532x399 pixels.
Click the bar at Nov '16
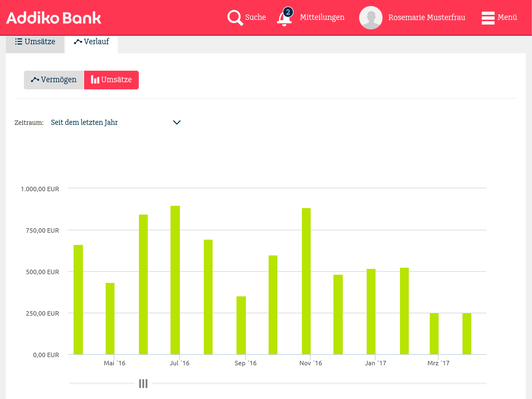306,281
